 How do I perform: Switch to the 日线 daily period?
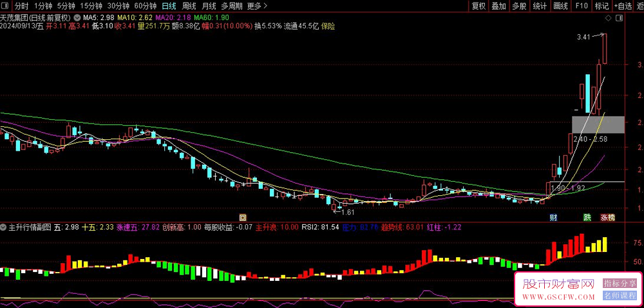click(169, 6)
